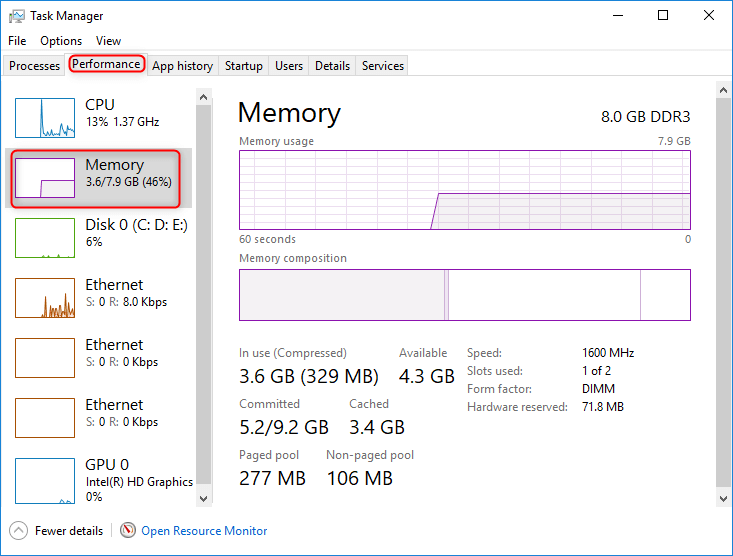
Task: Show the Details tab
Action: (x=332, y=66)
